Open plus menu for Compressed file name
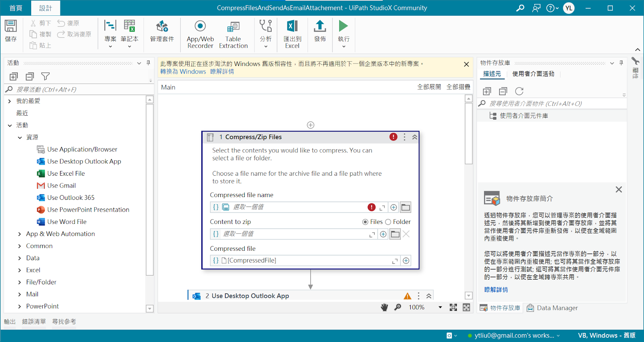The height and width of the screenshot is (342, 644). (394, 207)
